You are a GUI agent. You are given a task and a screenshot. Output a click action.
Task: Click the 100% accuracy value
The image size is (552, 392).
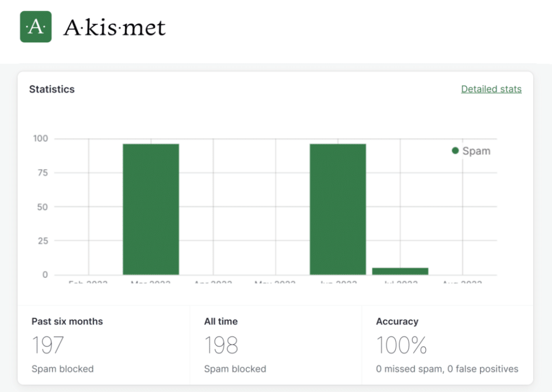point(402,345)
